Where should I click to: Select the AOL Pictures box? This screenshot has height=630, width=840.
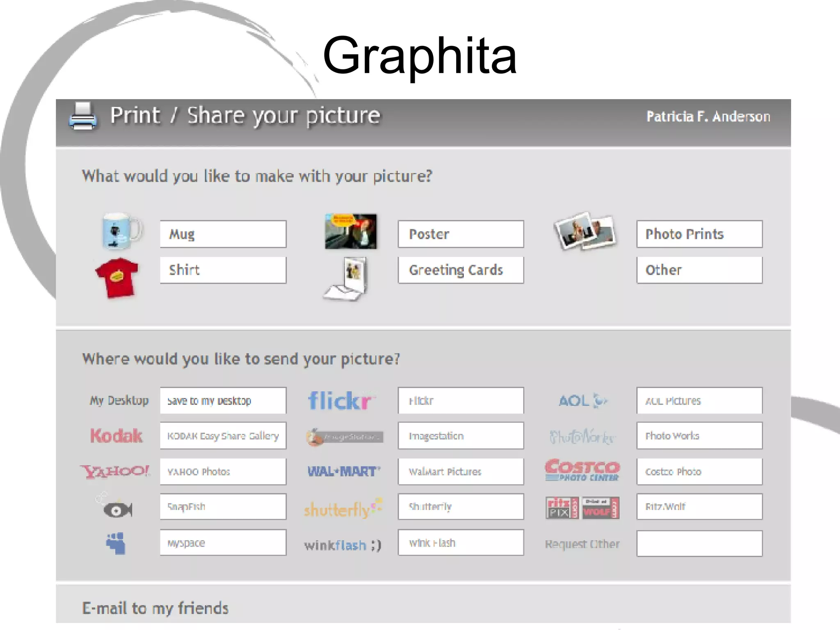[x=700, y=401]
